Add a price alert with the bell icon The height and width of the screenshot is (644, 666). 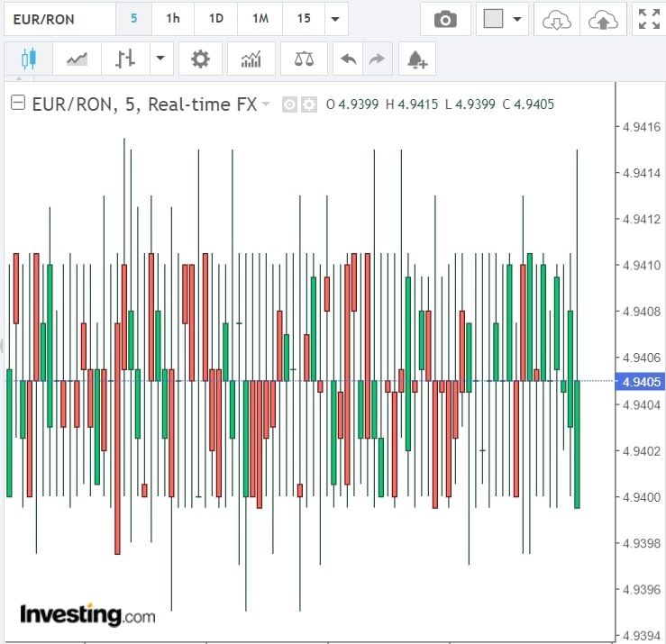(416, 59)
